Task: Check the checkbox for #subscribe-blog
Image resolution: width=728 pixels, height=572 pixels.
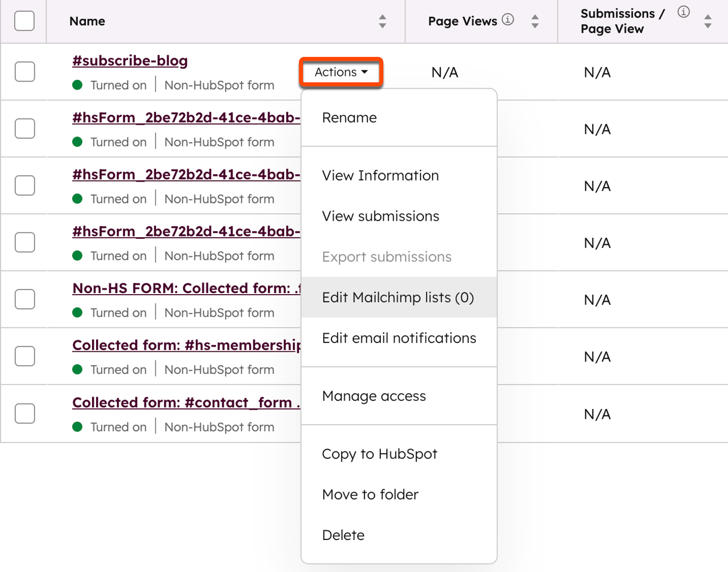Action: (x=24, y=71)
